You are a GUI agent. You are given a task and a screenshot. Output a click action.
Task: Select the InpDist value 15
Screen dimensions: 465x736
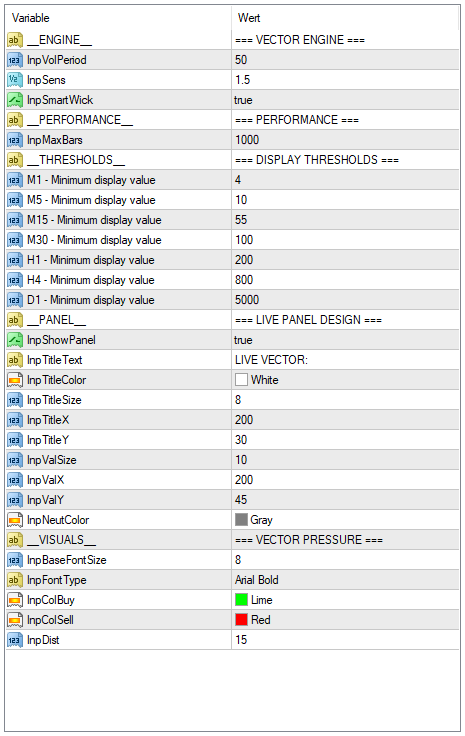(x=241, y=640)
